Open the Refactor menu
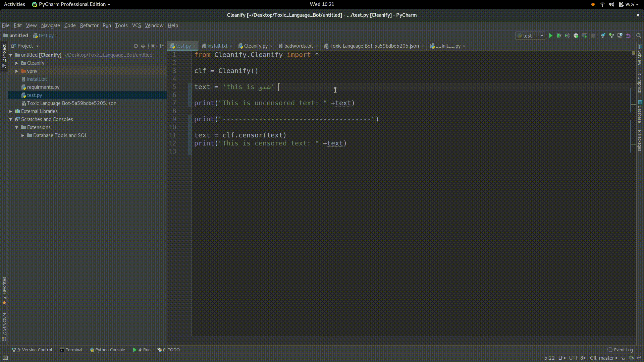Screen dimensions: 644x362 tap(89, 25)
